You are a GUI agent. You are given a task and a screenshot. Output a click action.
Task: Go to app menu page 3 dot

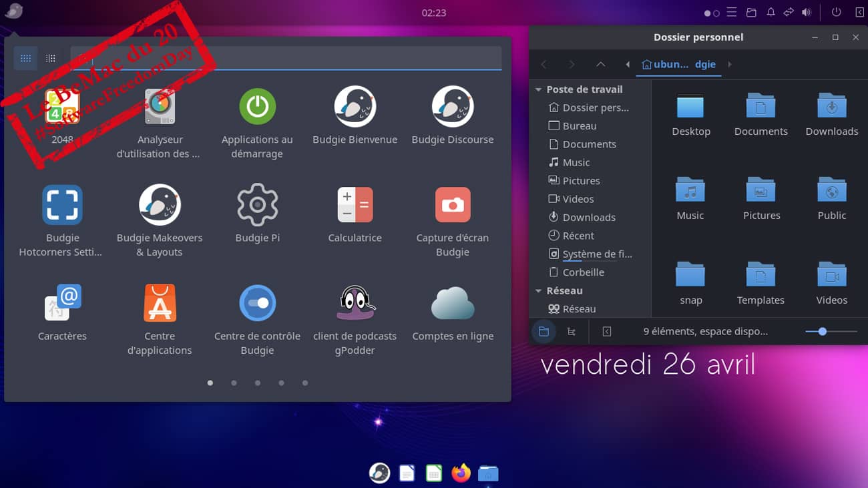click(258, 383)
